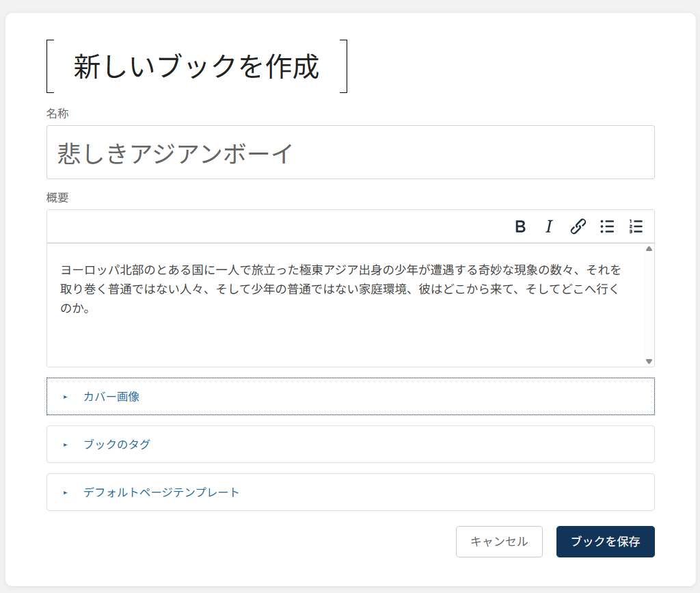Start a numbered list in the editor
The image size is (700, 593).
[x=636, y=226]
